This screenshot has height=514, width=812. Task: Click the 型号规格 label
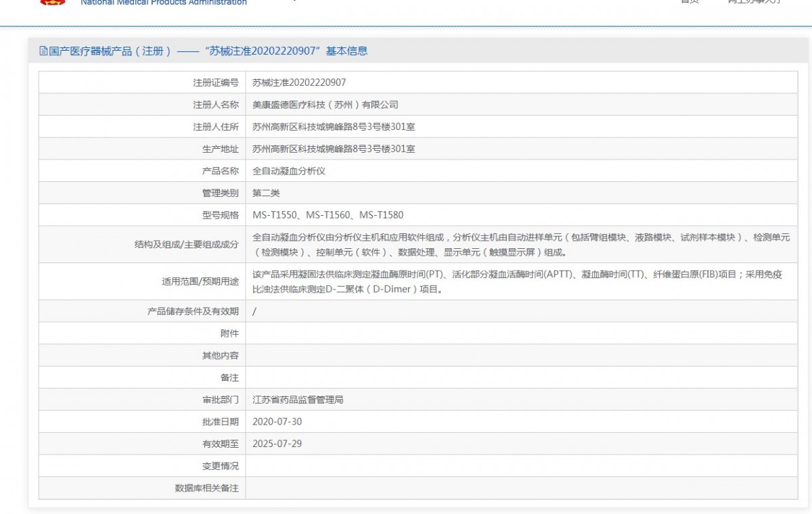[x=221, y=215]
